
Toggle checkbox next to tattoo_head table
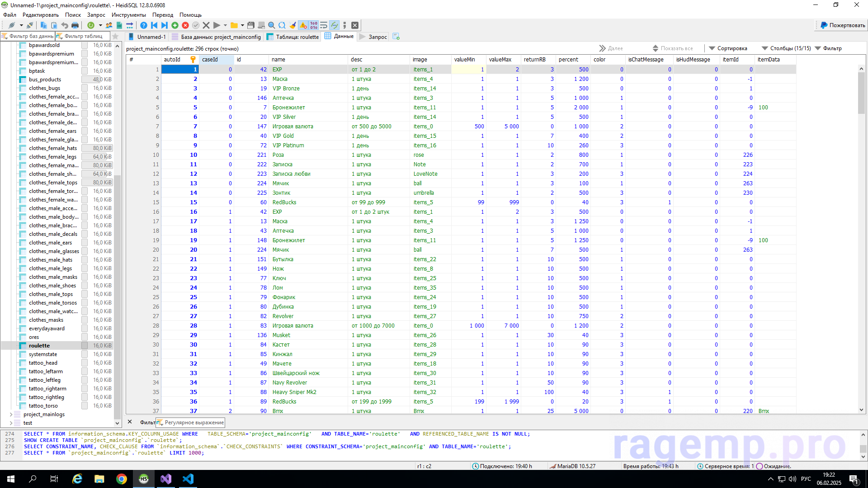[85, 363]
